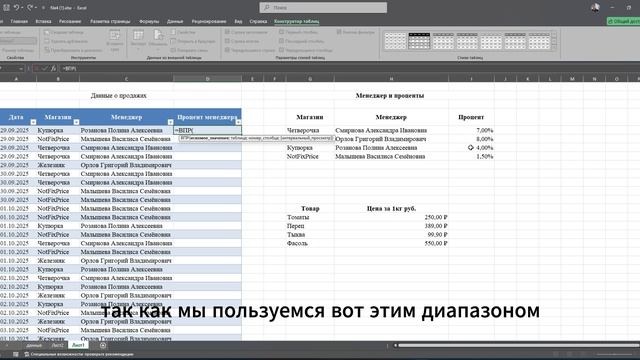Open the Разметка страницы ribbon tab
This screenshot has height=360, width=640.
pyautogui.click(x=110, y=21)
